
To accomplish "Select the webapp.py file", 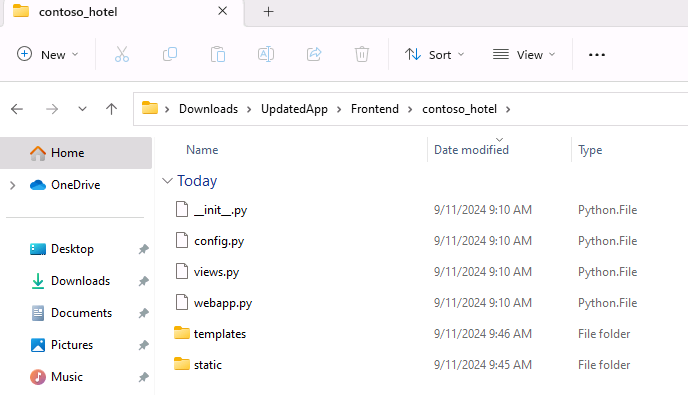I will pos(223,303).
